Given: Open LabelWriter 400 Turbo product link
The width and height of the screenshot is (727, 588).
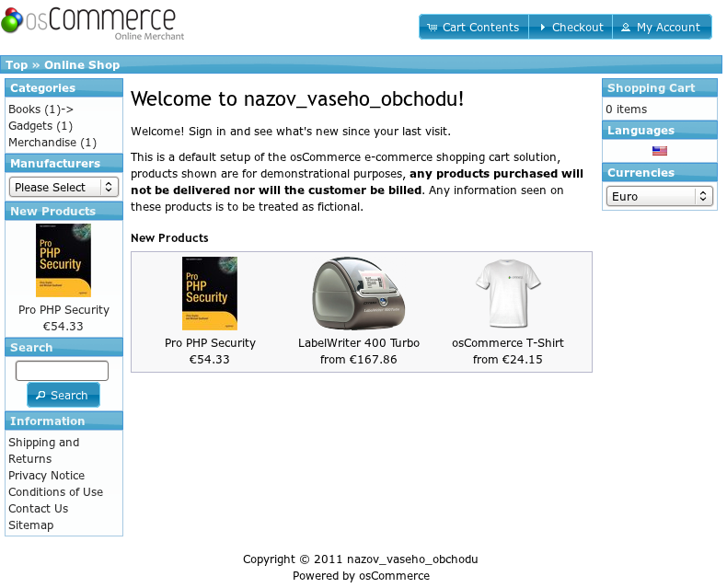Looking at the screenshot, I should (358, 343).
